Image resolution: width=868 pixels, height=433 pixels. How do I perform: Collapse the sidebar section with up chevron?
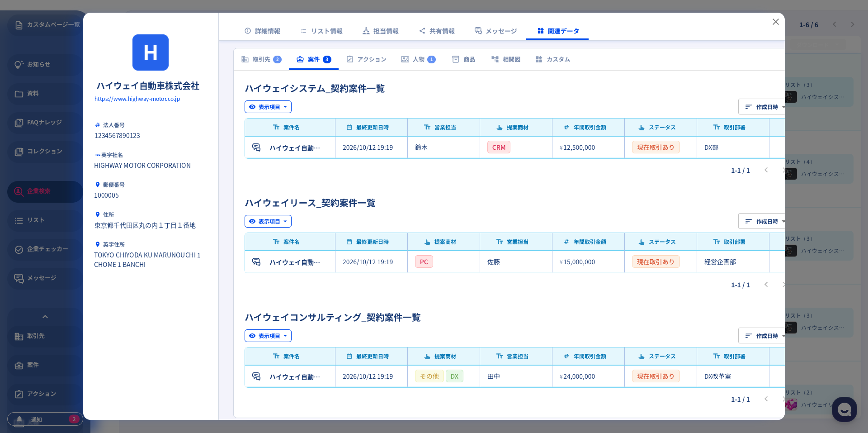click(x=45, y=317)
